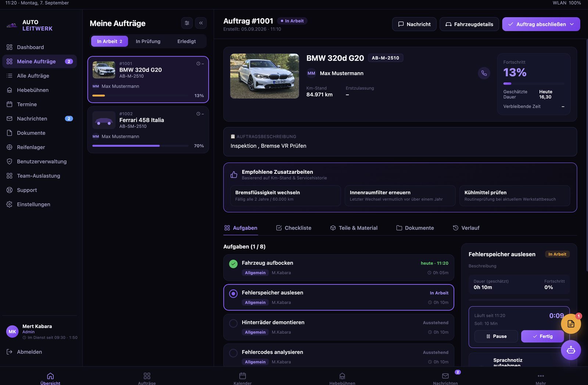Open the Teile & Material tab
Screen dimensions: 588x385
[354, 228]
